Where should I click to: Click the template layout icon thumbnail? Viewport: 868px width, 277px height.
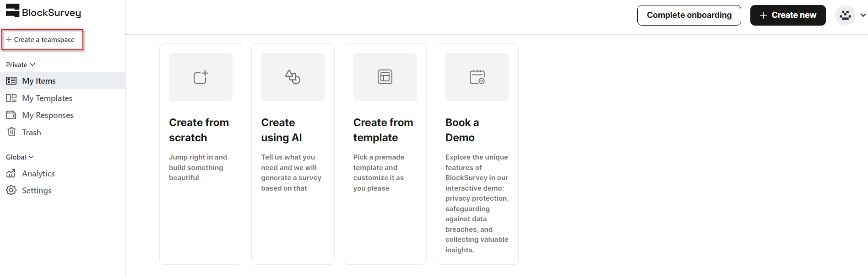point(385,77)
